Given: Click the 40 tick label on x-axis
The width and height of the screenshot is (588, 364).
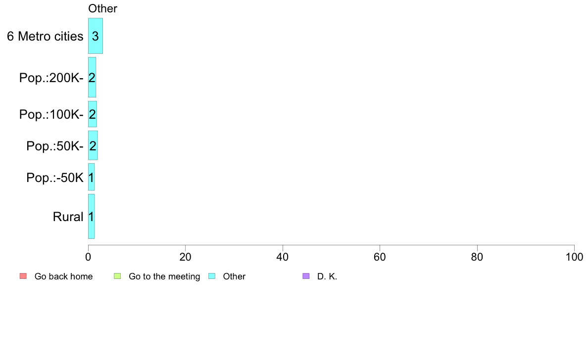Looking at the screenshot, I should pyautogui.click(x=283, y=257).
